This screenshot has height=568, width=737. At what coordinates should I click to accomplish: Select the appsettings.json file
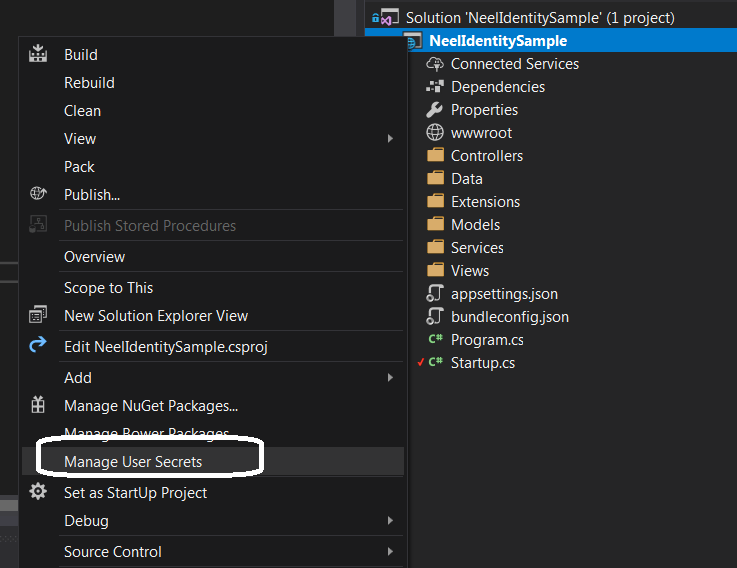(x=504, y=294)
